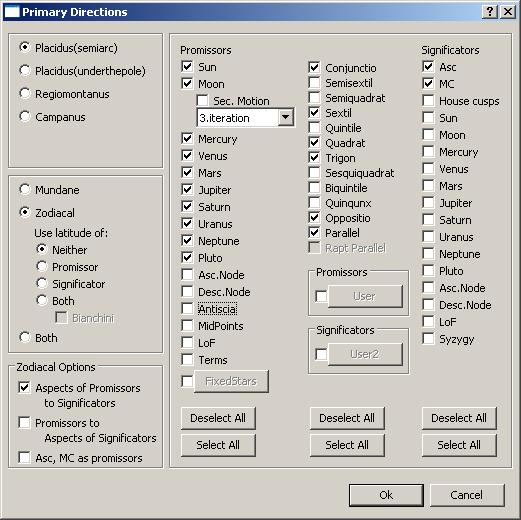
Task: Check the Quintile aspect box
Action: pos(314,127)
